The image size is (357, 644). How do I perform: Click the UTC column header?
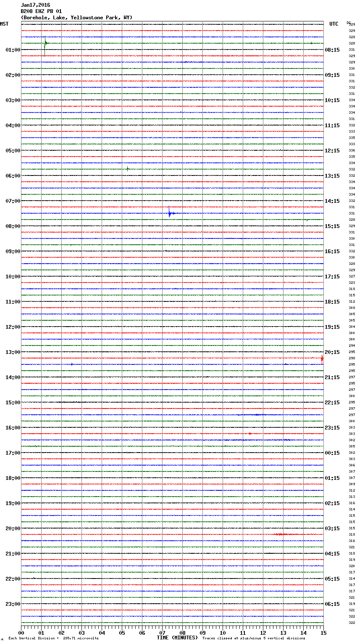334,24
